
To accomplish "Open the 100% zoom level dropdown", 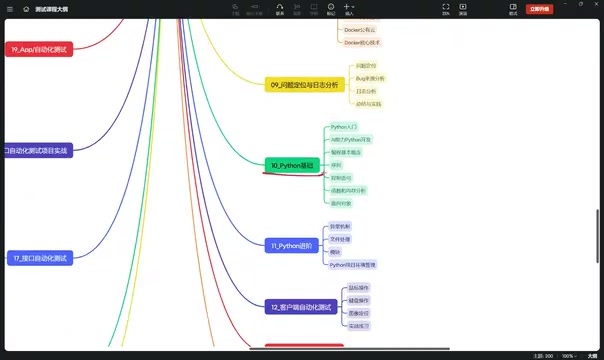I will 569,356.
